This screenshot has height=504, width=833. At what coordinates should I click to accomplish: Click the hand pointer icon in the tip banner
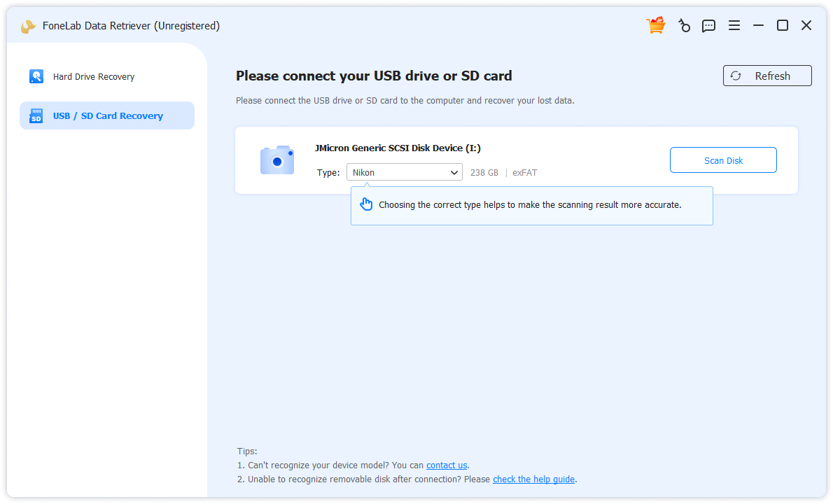[366, 204]
